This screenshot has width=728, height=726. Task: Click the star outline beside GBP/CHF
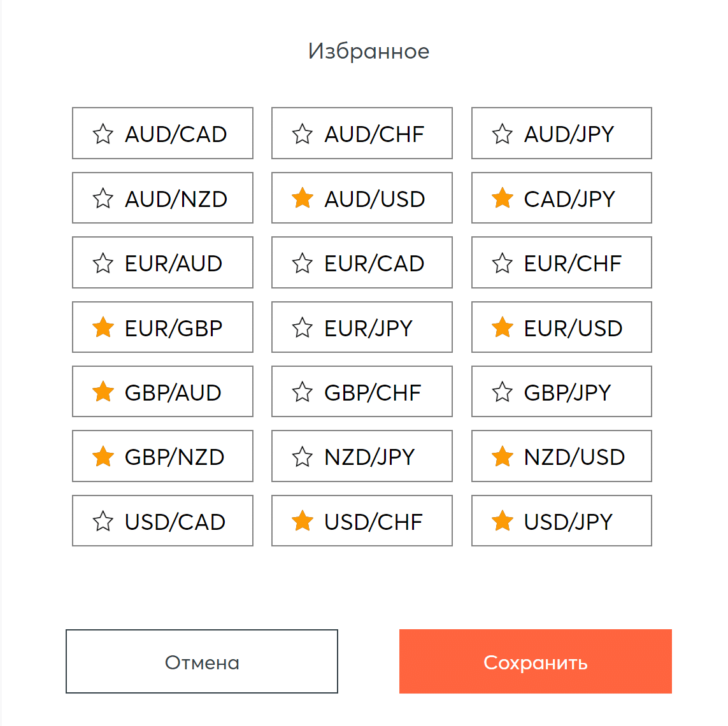(302, 392)
